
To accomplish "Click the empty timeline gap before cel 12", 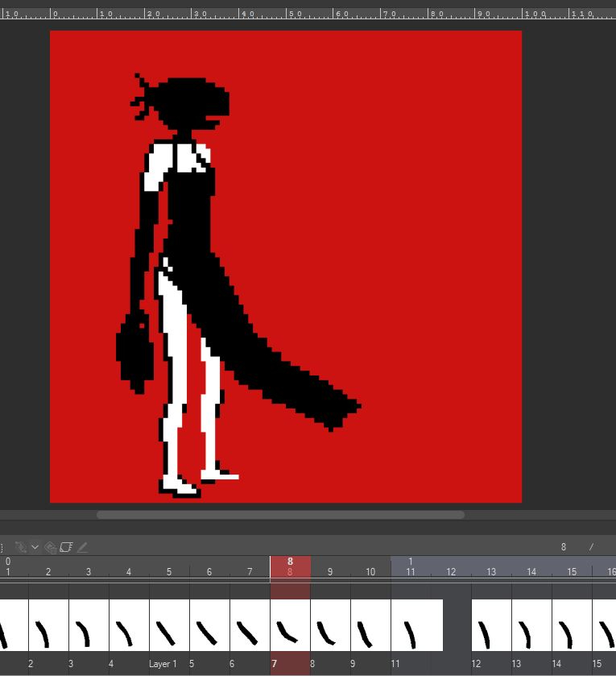I will point(457,625).
